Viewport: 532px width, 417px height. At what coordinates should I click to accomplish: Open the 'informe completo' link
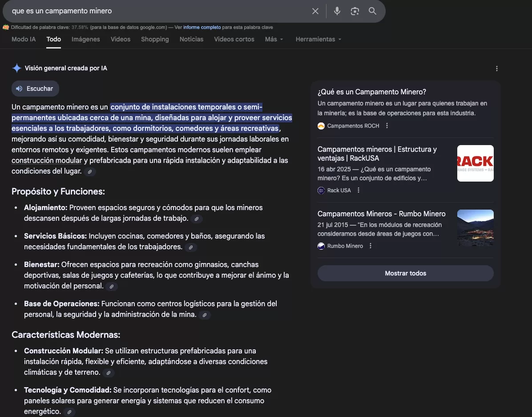(x=202, y=27)
